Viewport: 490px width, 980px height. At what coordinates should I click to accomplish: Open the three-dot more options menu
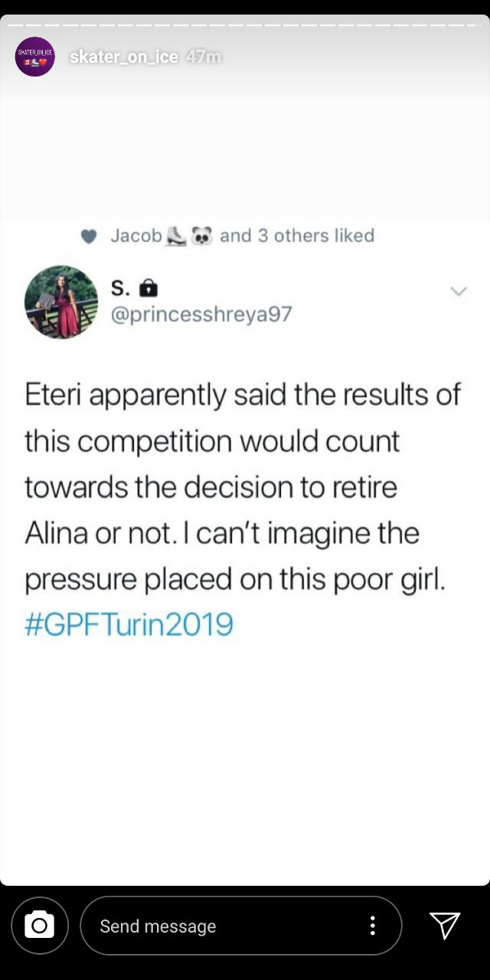(372, 926)
